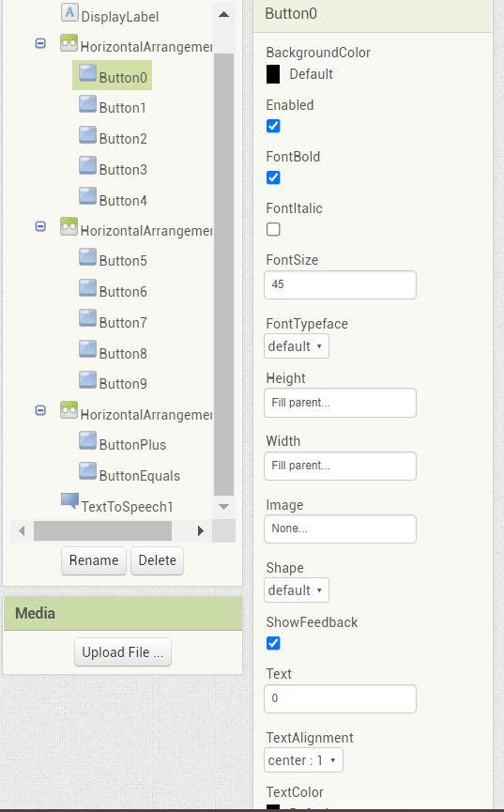This screenshot has height=812, width=504.
Task: Open the BackgroundColor black swatch
Action: click(273, 74)
